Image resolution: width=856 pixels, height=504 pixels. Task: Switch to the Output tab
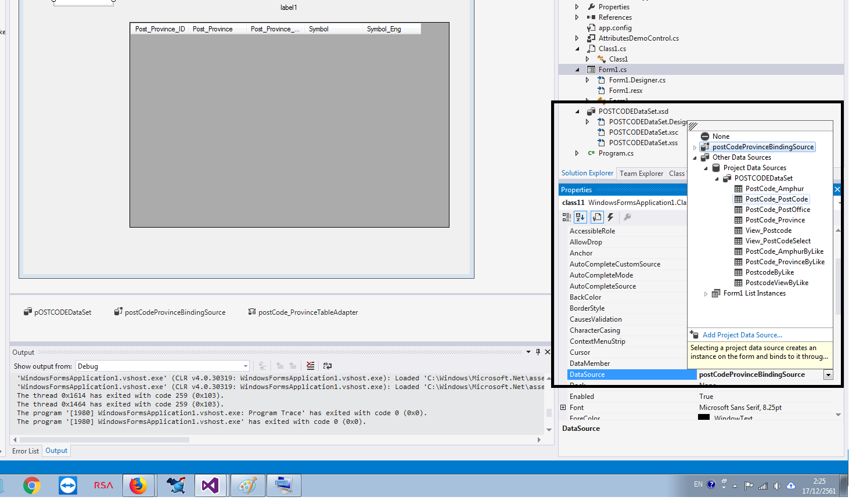56,451
